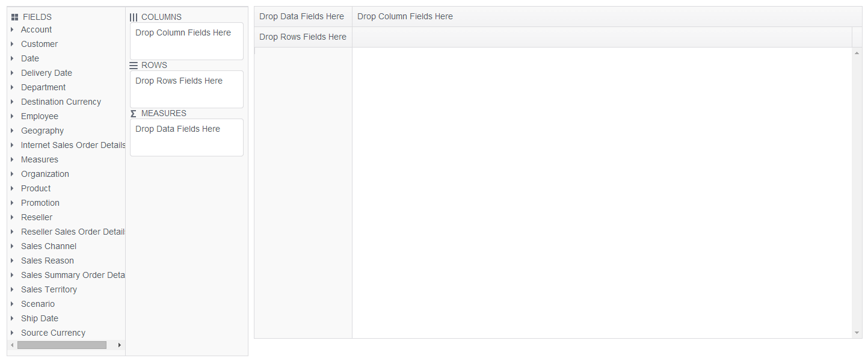This screenshot has width=868, height=364.
Task: Click the ROWS section icon
Action: [134, 65]
